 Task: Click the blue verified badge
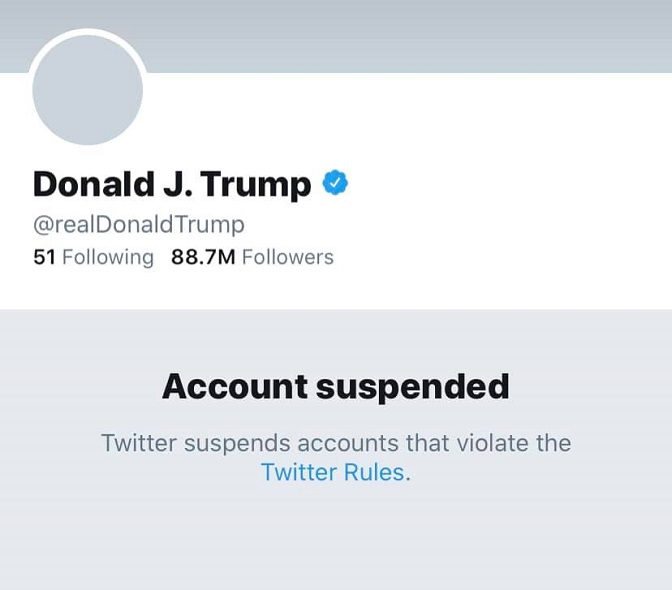(x=335, y=184)
